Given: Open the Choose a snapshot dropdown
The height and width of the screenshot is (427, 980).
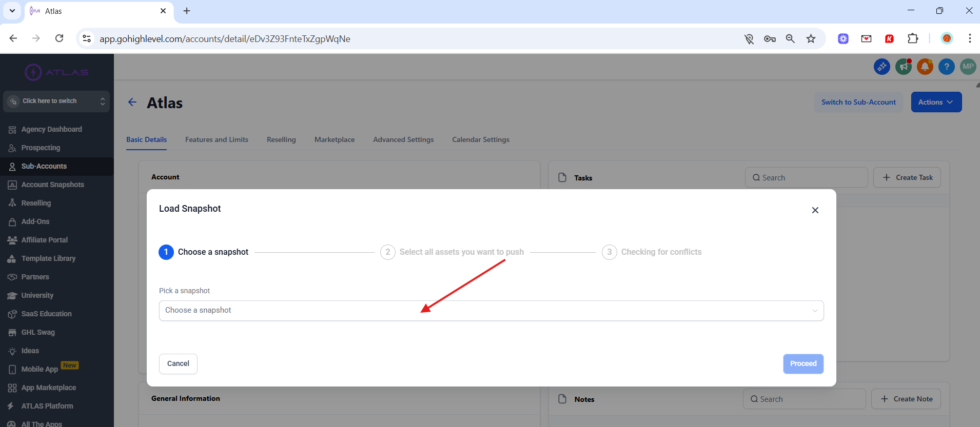Looking at the screenshot, I should pyautogui.click(x=491, y=311).
